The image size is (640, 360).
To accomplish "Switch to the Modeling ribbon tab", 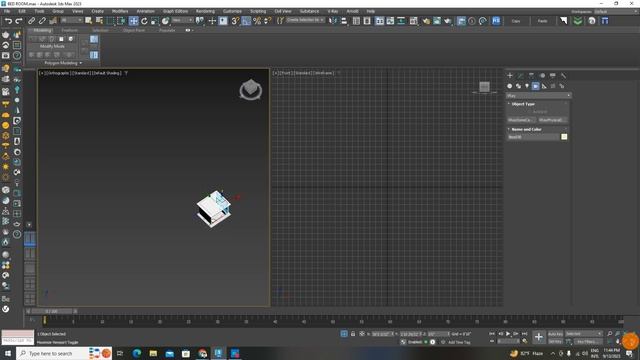I will 42,30.
